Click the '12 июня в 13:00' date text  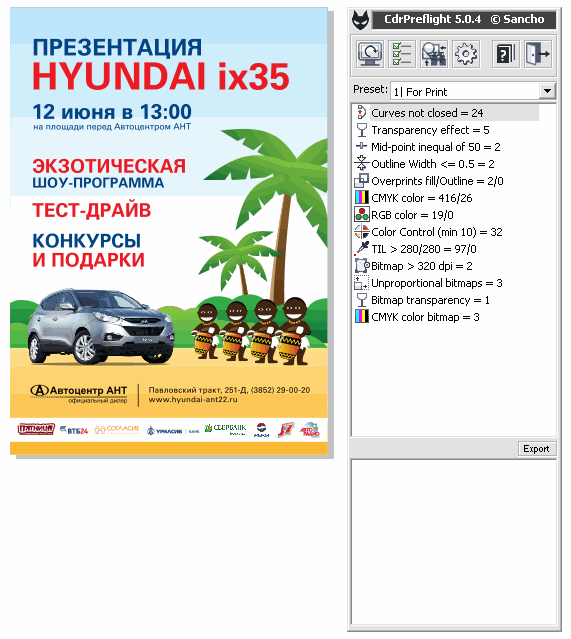click(x=112, y=112)
